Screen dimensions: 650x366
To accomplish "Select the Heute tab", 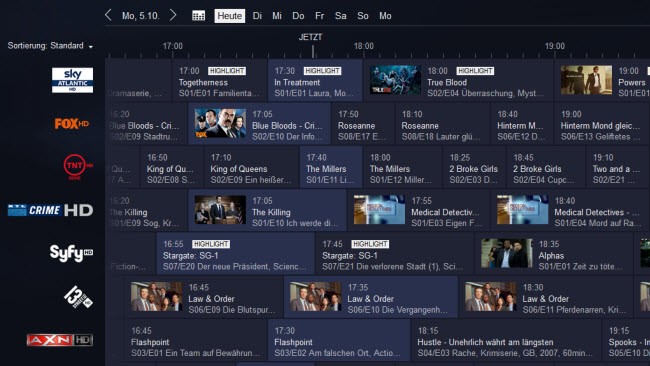I will click(x=230, y=16).
